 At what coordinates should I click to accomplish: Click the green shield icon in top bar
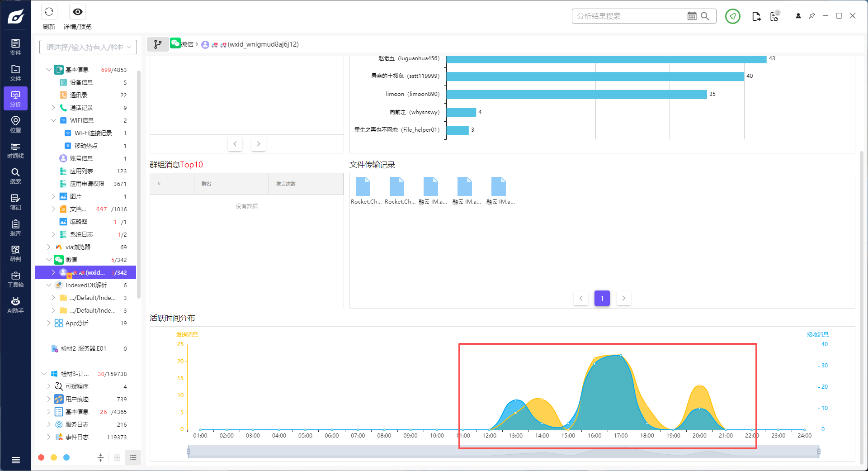(732, 17)
